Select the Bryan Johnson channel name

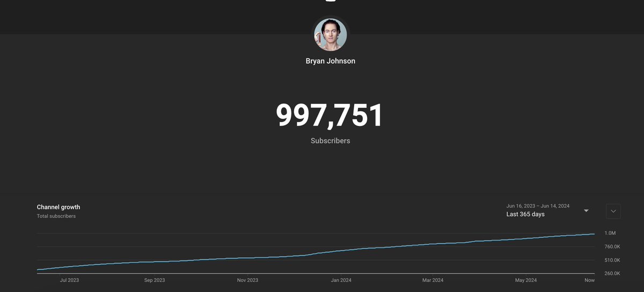331,61
